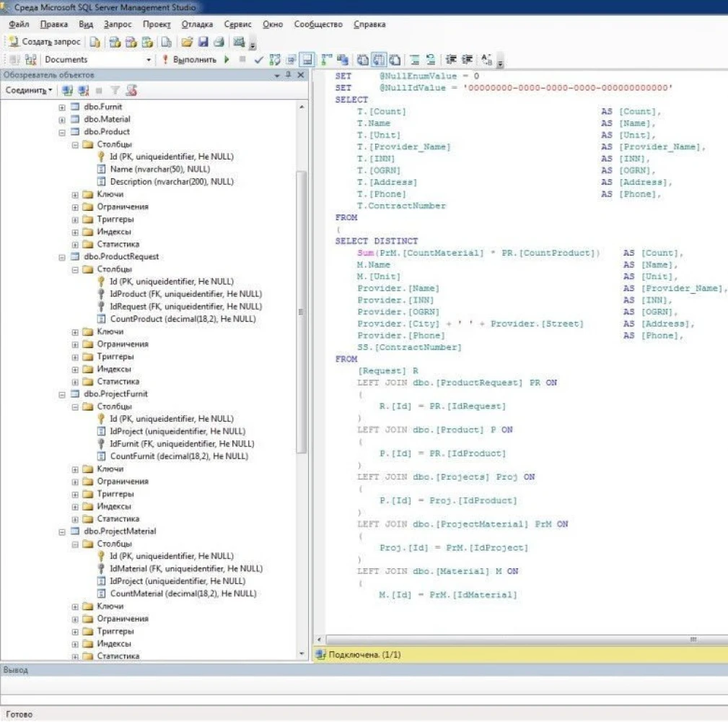Viewport: 728px width, 722px height.
Task: Click the Object Explorer vertical scrollbar thumb
Action: pos(302,311)
